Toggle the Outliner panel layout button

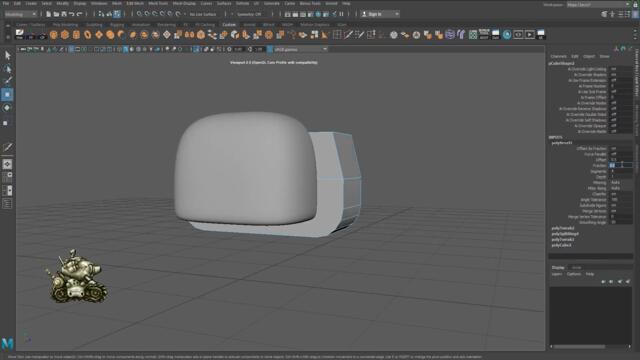point(7,203)
